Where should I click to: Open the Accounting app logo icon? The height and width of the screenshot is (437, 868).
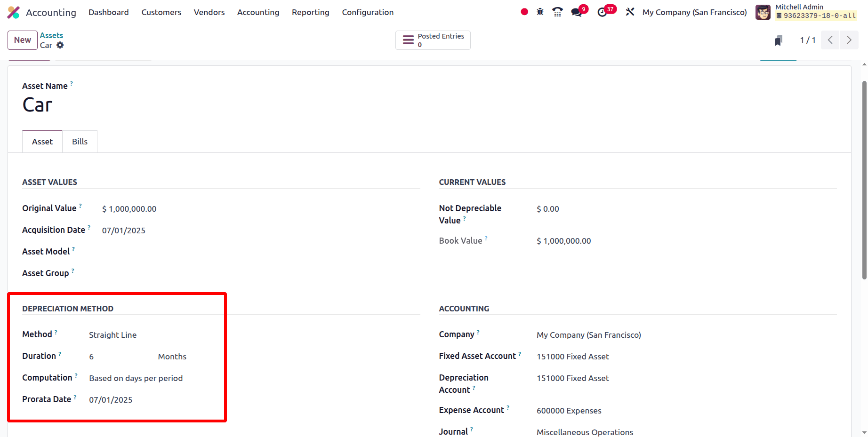pyautogui.click(x=13, y=12)
